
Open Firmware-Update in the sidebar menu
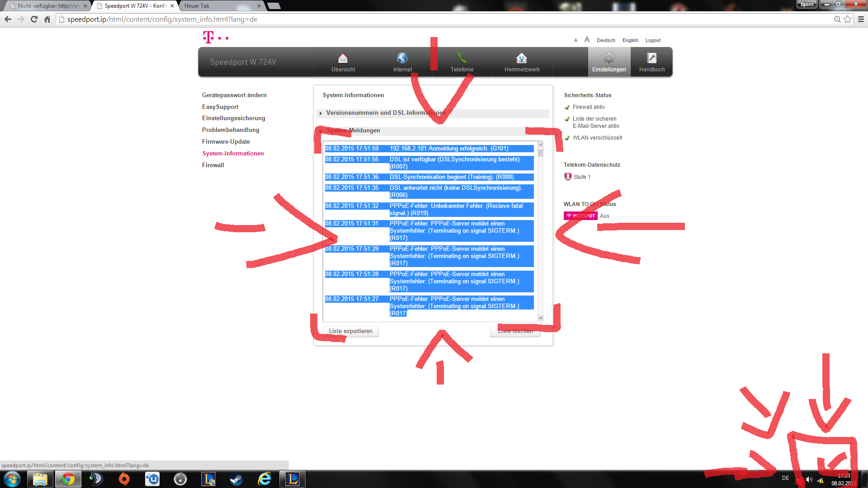click(226, 141)
